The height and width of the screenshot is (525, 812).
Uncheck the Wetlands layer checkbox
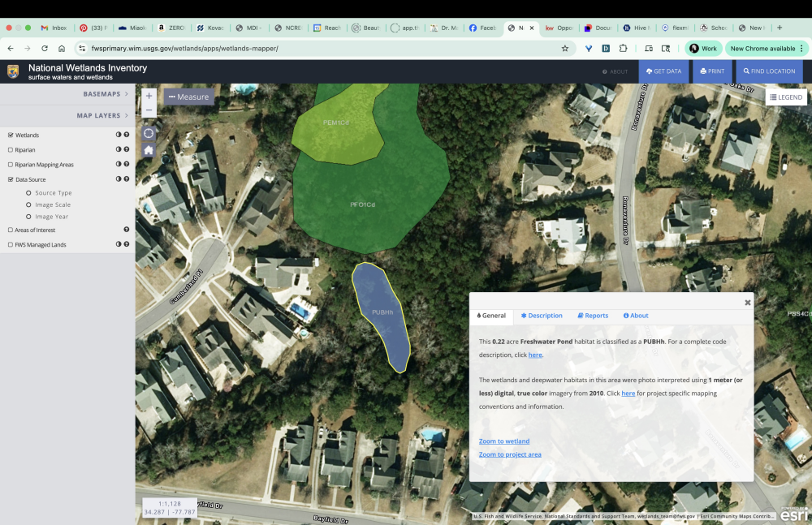click(x=11, y=136)
